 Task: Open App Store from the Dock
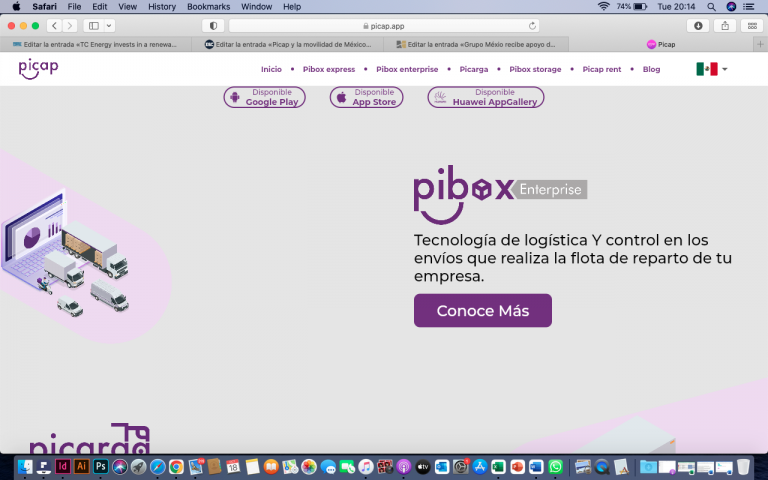(480, 467)
